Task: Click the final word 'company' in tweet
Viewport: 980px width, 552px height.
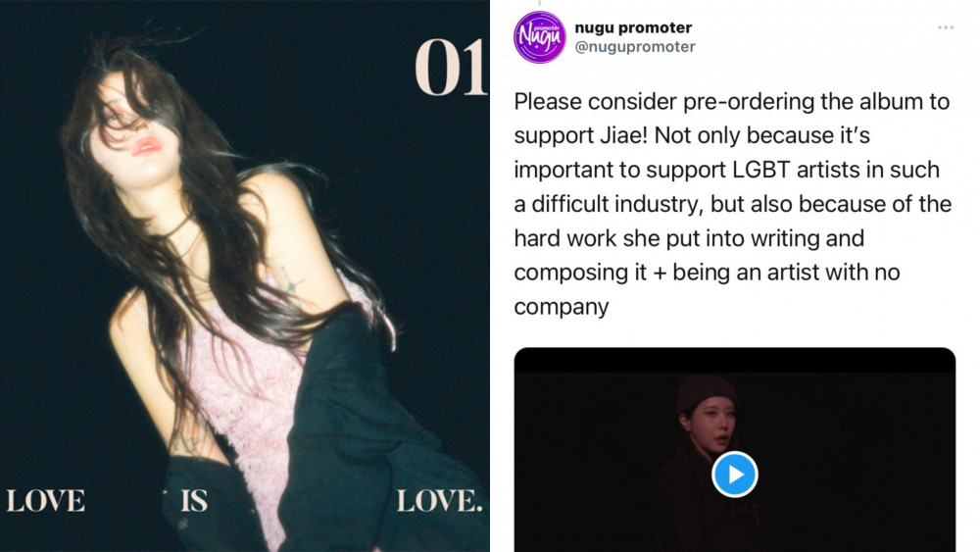Action: [562, 308]
